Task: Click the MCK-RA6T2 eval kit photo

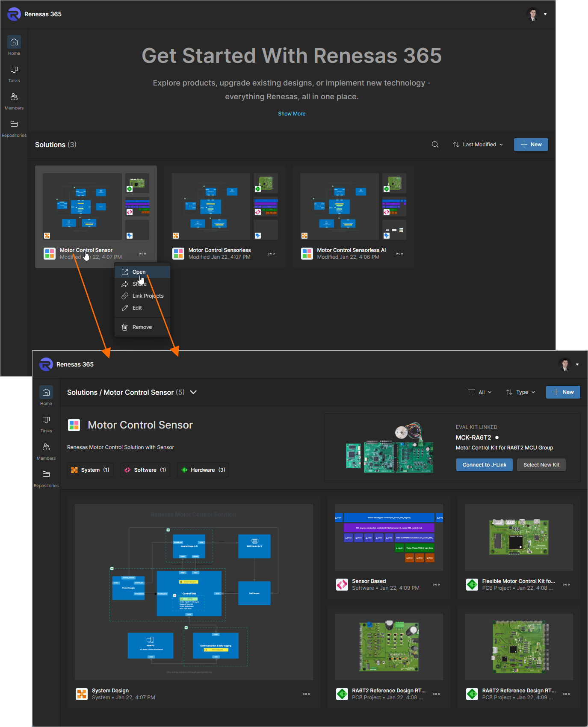Action: click(390, 448)
